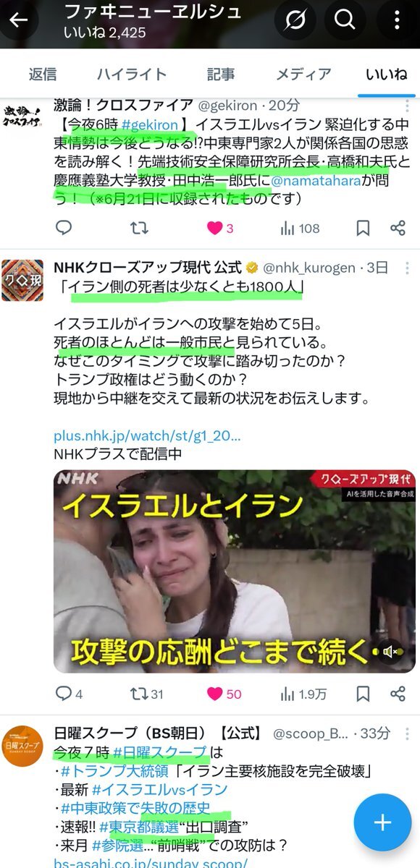The image size is (420, 868).
Task: Retweet the NHK post with 31 reposts
Action: [x=146, y=694]
